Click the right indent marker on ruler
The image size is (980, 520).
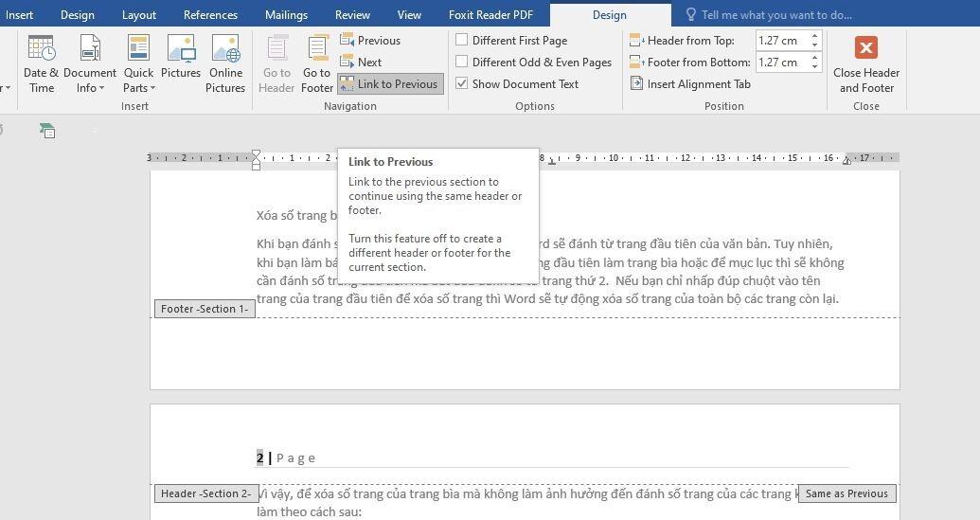pyautogui.click(x=846, y=161)
